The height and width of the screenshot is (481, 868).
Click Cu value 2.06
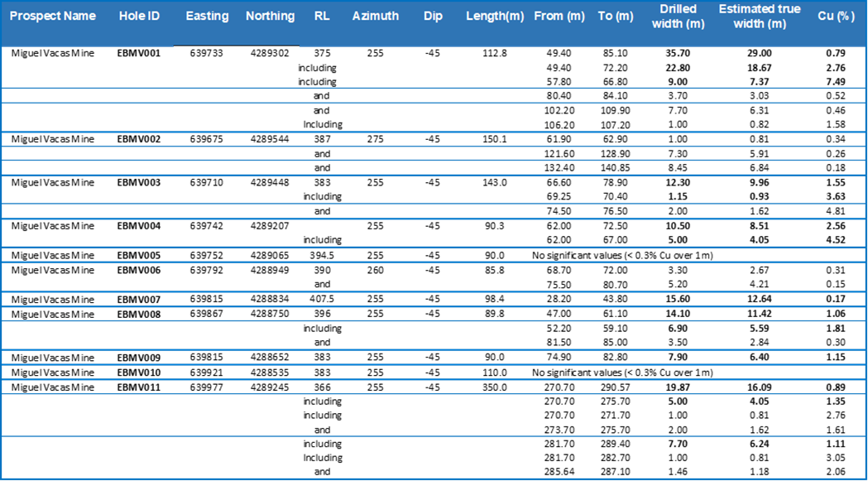[x=836, y=472]
